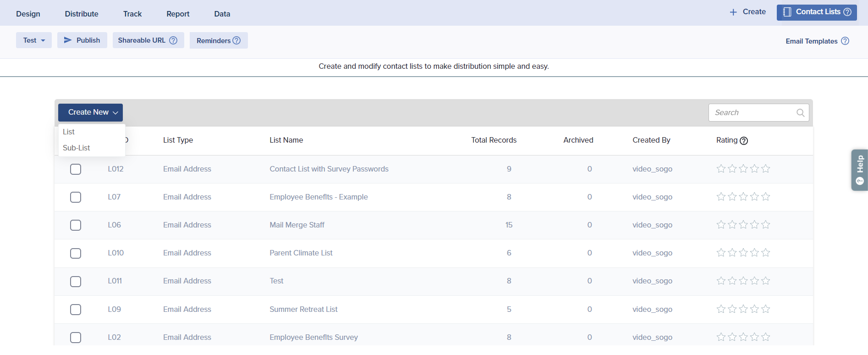This screenshot has height=355, width=868.
Task: Expand the Test dropdown
Action: point(34,40)
